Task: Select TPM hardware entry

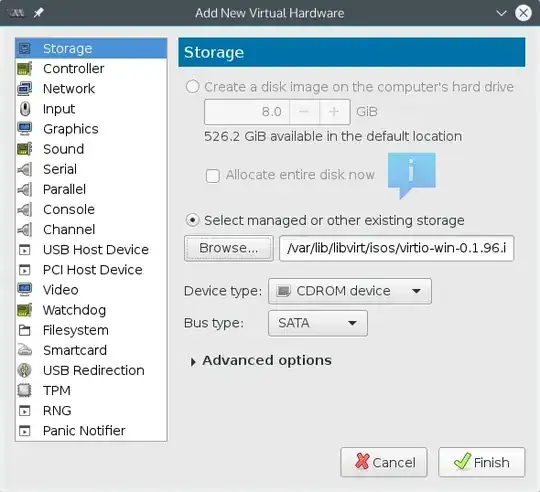Action: pos(91,390)
